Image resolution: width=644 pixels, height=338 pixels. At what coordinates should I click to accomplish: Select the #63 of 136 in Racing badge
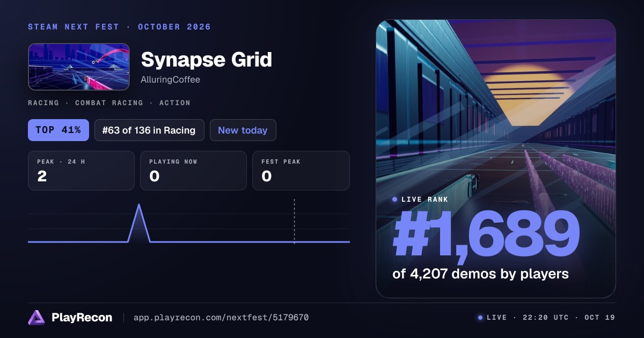(x=149, y=130)
